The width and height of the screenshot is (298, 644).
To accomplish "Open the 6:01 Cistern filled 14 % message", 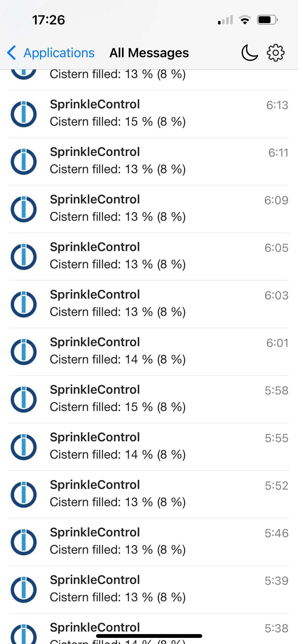I will click(149, 352).
